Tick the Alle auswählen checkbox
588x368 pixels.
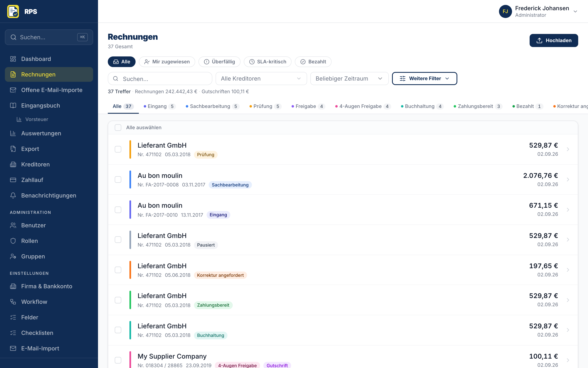118,128
